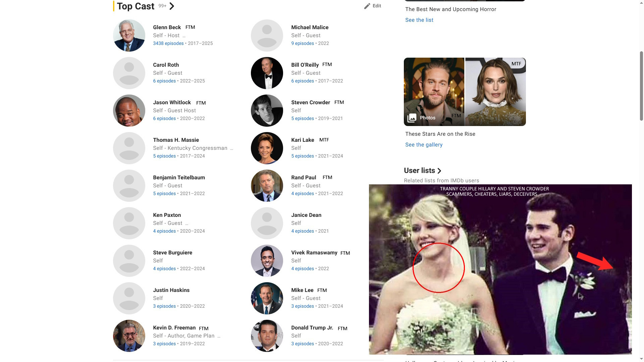Open Kari Lake profile name
The height and width of the screenshot is (362, 644).
click(303, 140)
